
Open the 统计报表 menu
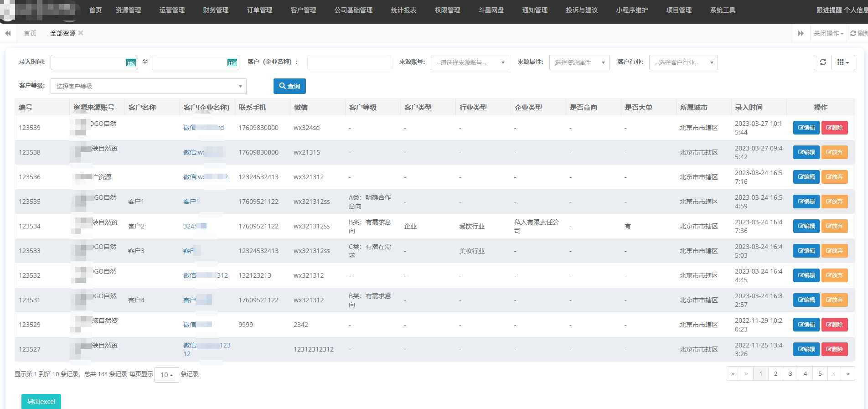tap(403, 10)
